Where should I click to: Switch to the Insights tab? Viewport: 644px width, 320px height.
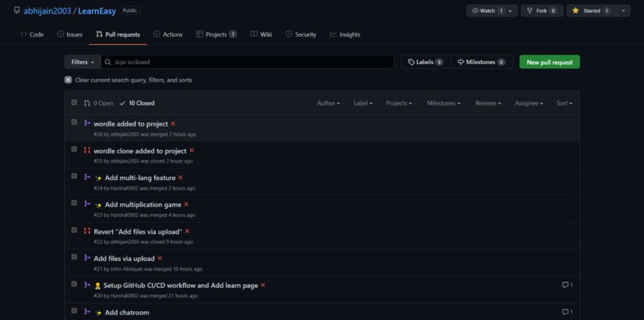pos(345,34)
